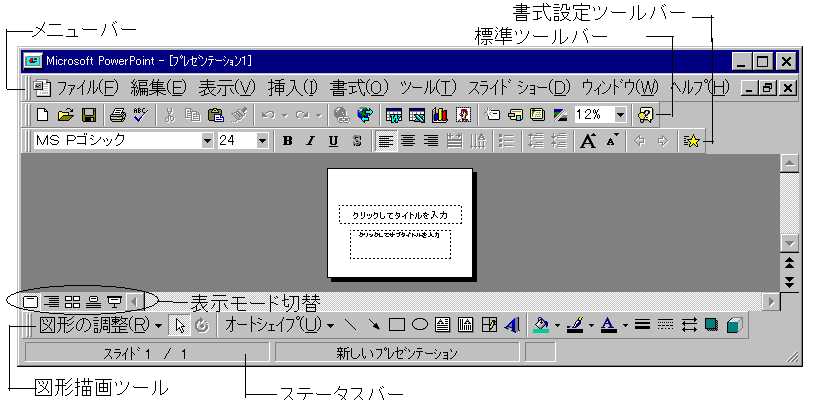Click the New Slide icon
Screen dimensions: 816x400
491,115
